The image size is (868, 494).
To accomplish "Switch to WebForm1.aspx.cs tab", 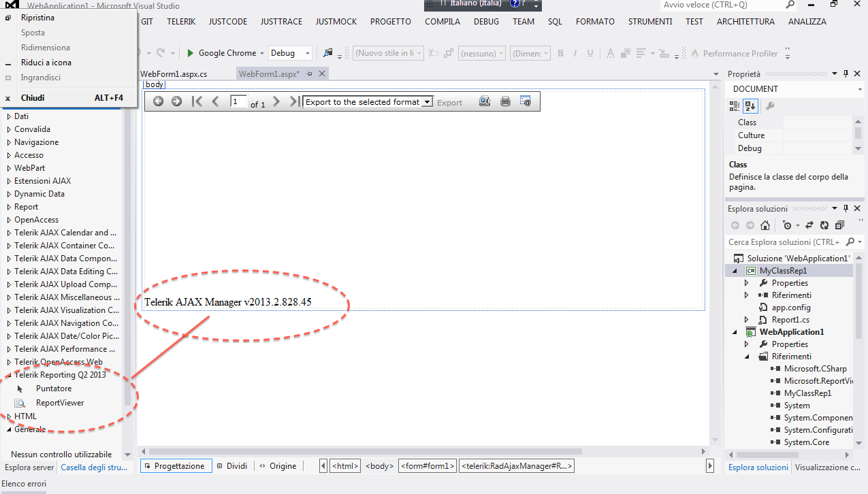I will 174,73.
